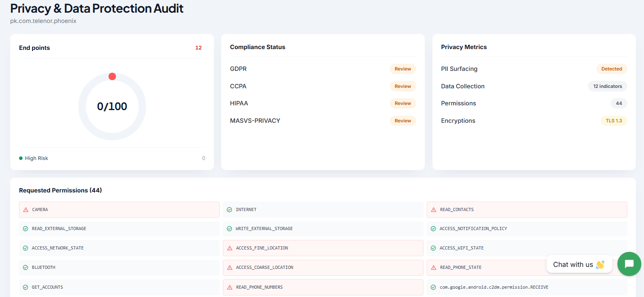Open the green chat bubble icon
644x297 pixels.
[x=629, y=264]
